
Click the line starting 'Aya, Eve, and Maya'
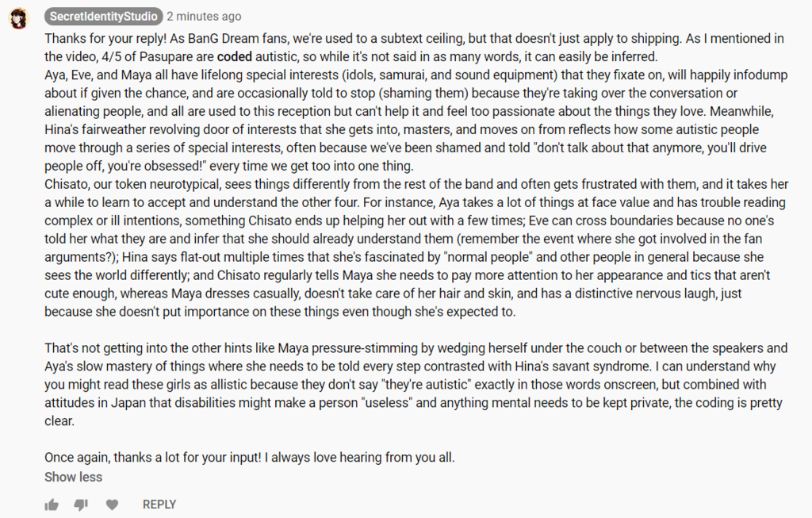click(416, 75)
